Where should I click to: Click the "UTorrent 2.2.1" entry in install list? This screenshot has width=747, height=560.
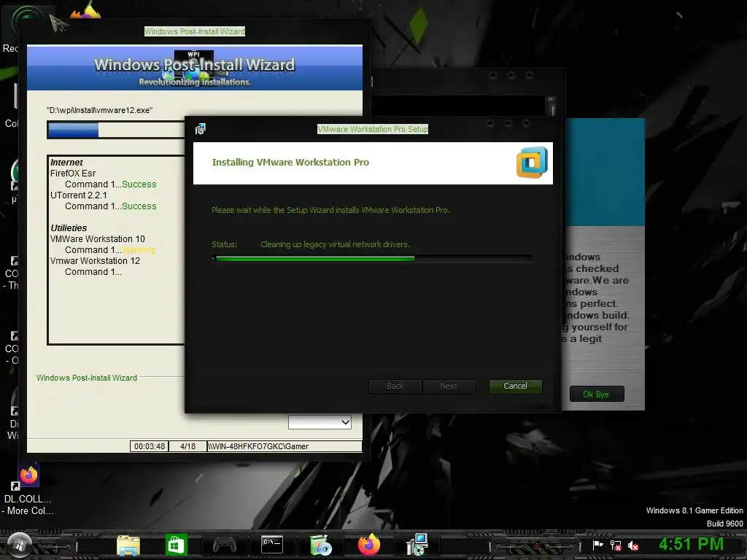[79, 195]
